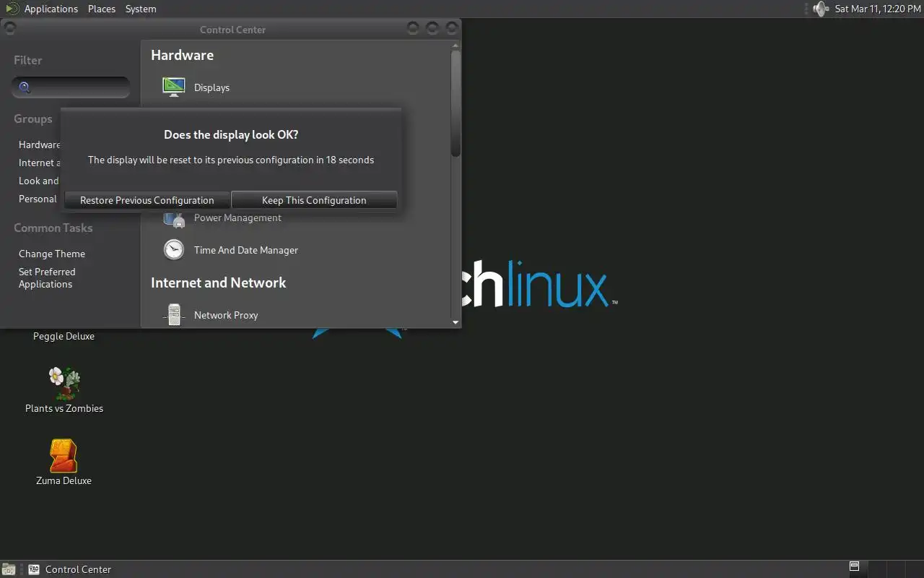Click the show desktop icon in bottom panel
The image size is (924, 578).
click(8, 569)
